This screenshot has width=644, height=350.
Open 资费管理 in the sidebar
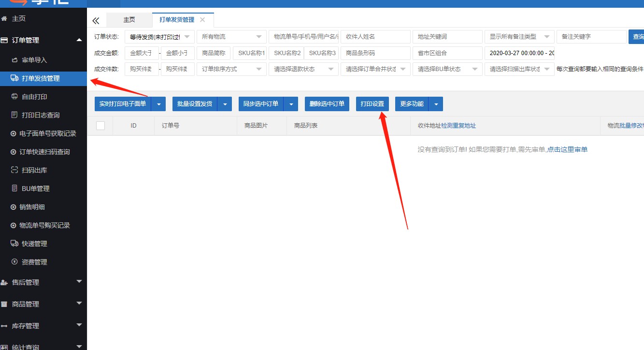point(34,262)
